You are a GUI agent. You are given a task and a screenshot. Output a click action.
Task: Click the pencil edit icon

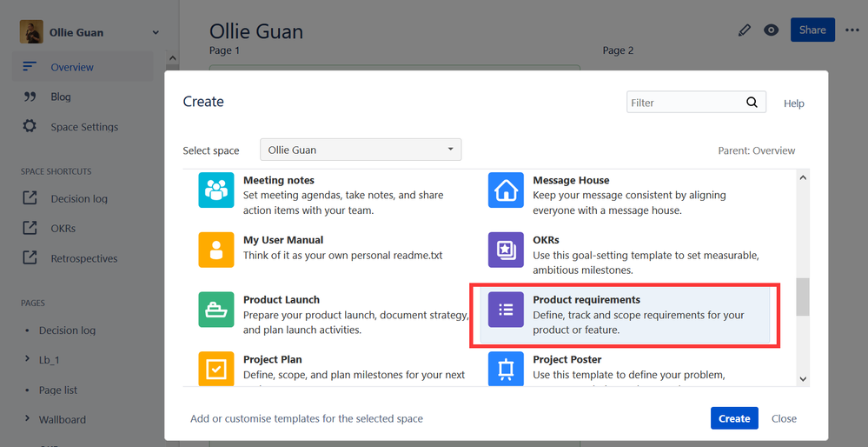pos(745,30)
